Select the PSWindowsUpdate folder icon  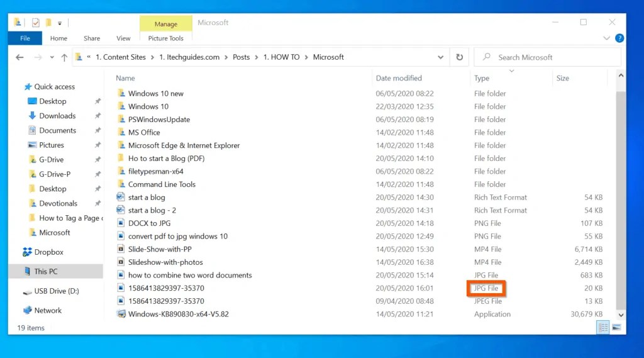[121, 119]
